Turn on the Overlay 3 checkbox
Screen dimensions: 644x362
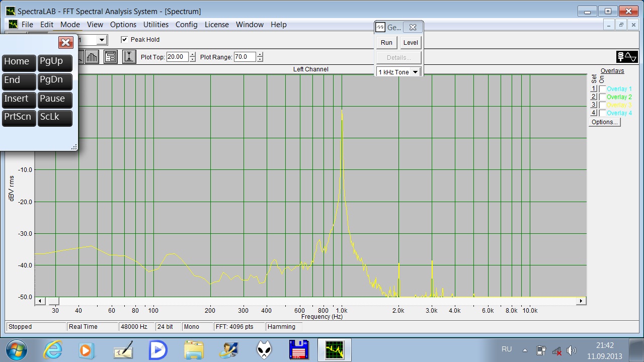coord(602,105)
